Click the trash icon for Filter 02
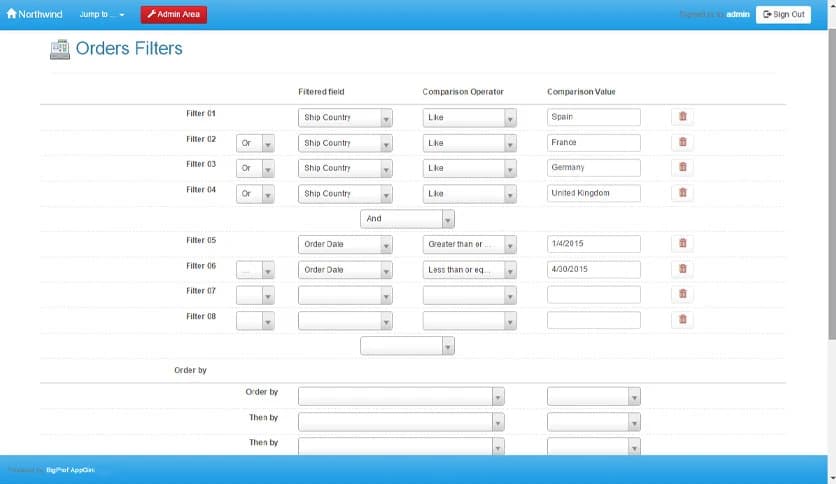Viewport: 836px width, 484px height. (x=682, y=142)
